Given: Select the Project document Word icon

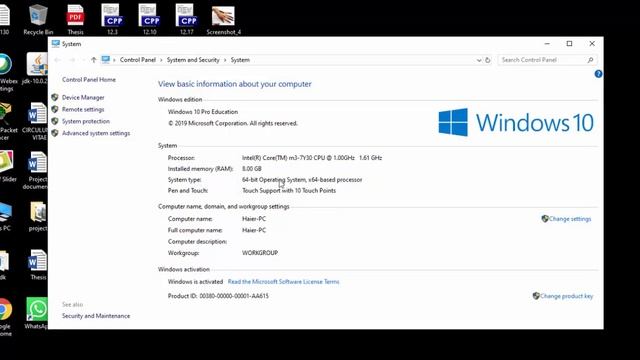Looking at the screenshot, I should coord(37,170).
